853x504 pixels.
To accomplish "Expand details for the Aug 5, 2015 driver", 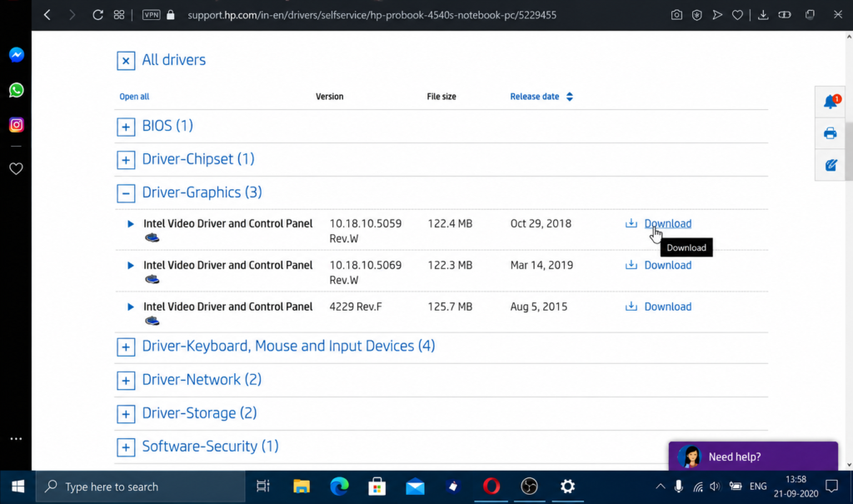I will [131, 307].
